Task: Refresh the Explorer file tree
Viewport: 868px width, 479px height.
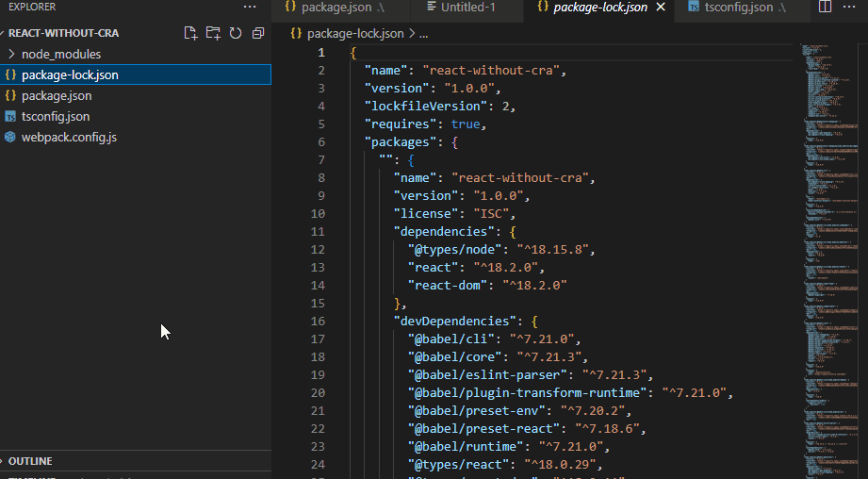Action: click(x=236, y=33)
